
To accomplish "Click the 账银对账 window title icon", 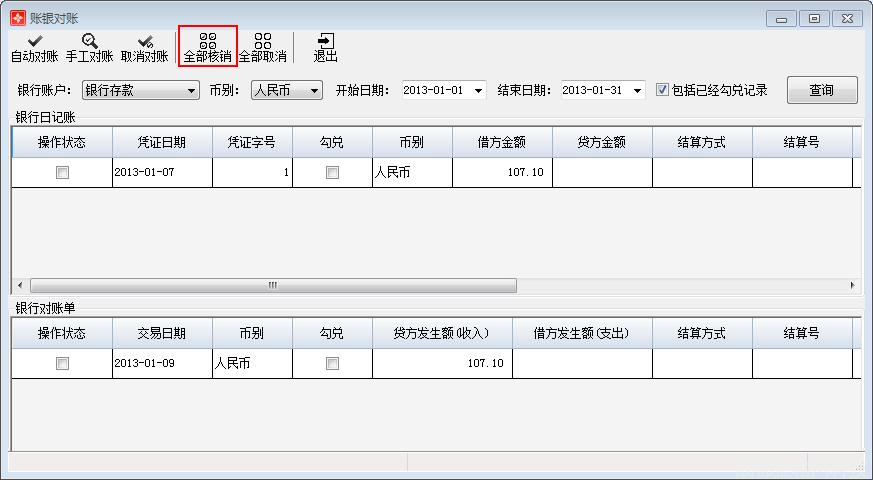I will [x=17, y=18].
